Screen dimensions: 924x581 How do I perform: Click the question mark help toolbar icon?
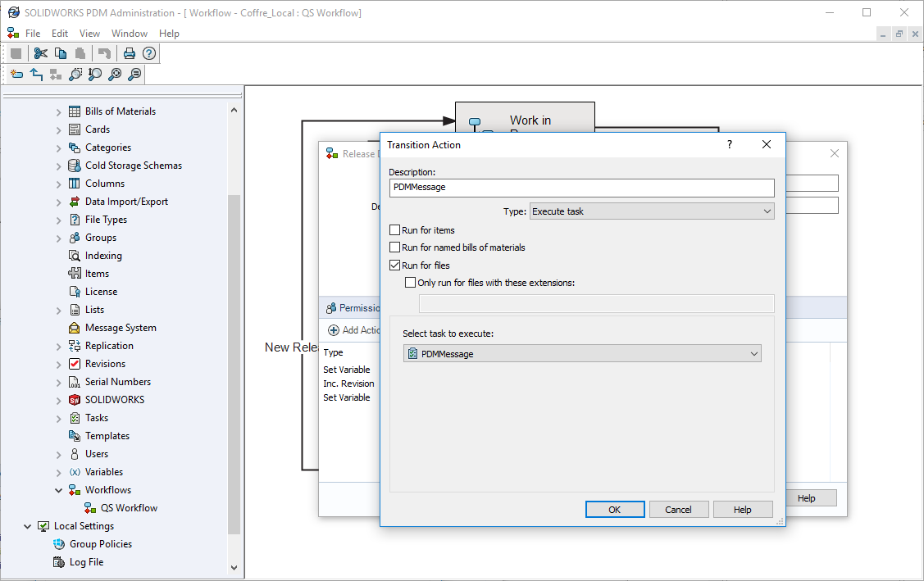149,53
